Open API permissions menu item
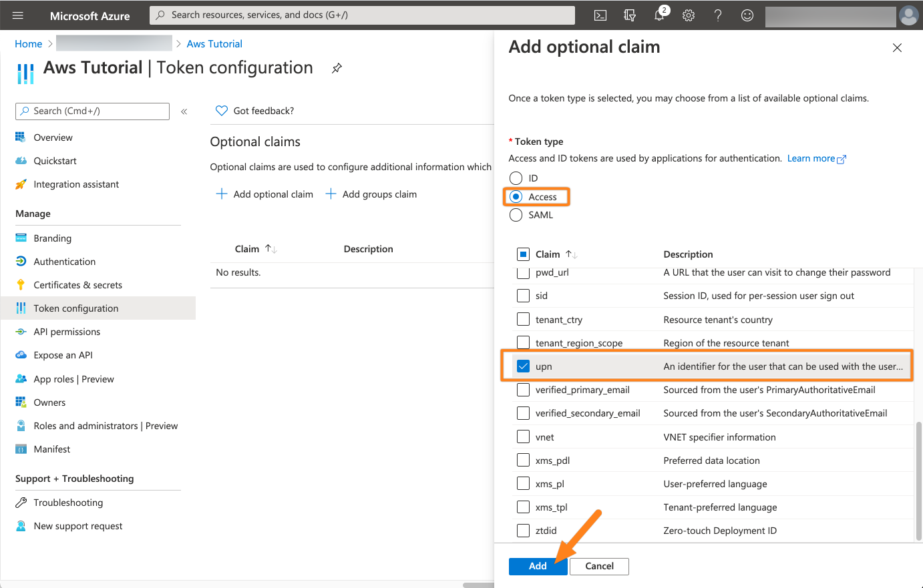This screenshot has height=588, width=923. [x=67, y=332]
